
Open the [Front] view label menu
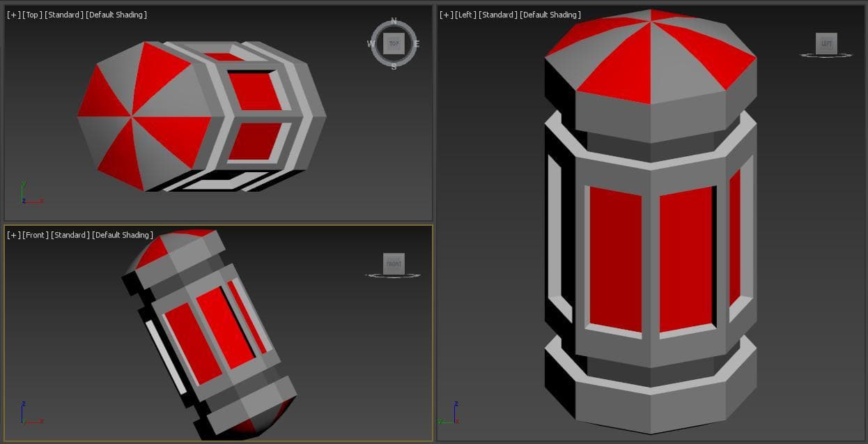click(36, 235)
